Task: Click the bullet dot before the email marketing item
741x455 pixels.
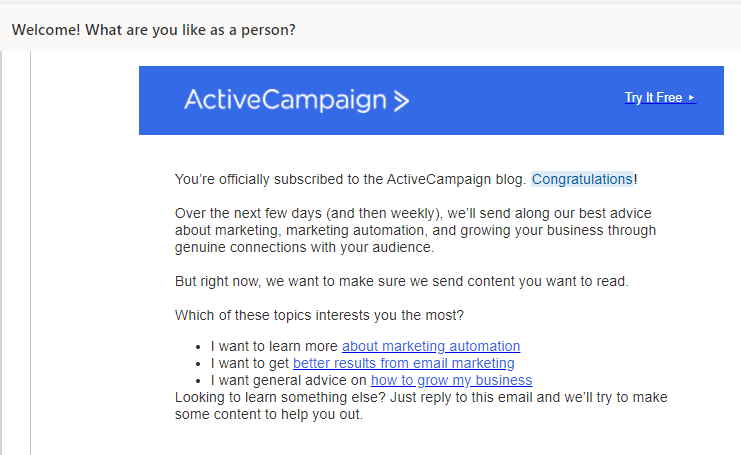Action: click(198, 364)
